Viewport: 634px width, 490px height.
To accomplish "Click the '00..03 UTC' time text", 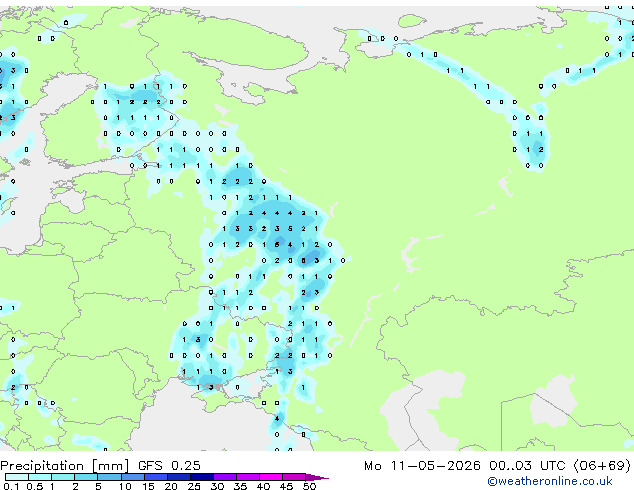I will tap(527, 466).
